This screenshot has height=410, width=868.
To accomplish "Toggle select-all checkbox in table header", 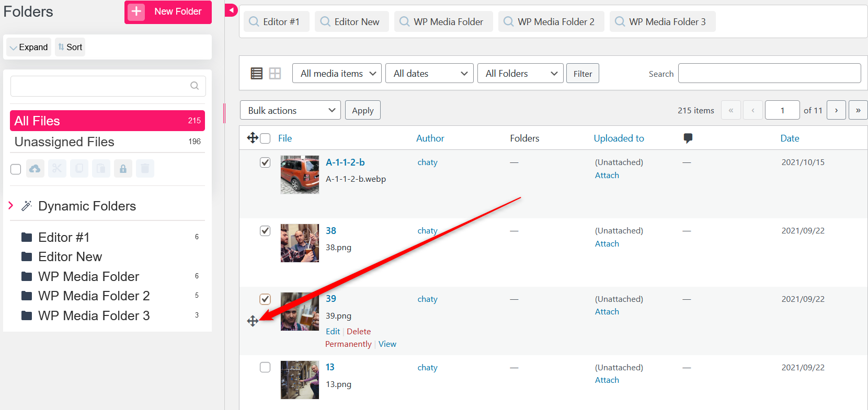I will [265, 138].
